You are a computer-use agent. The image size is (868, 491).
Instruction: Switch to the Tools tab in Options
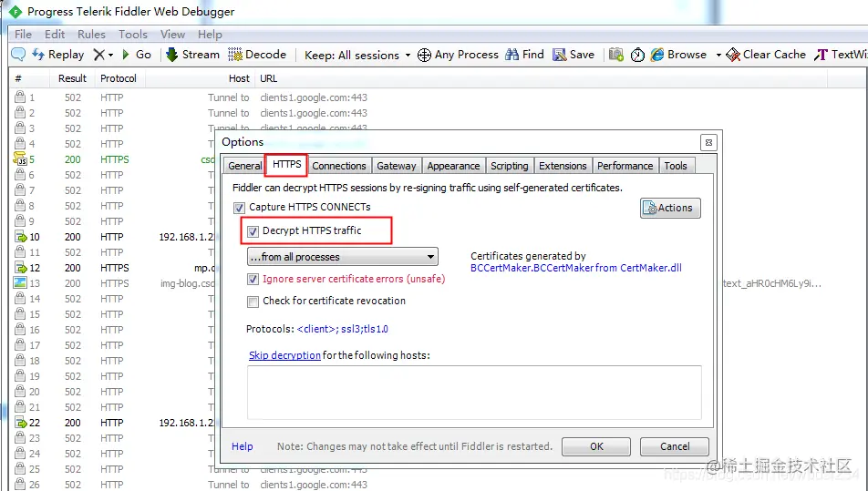click(676, 166)
